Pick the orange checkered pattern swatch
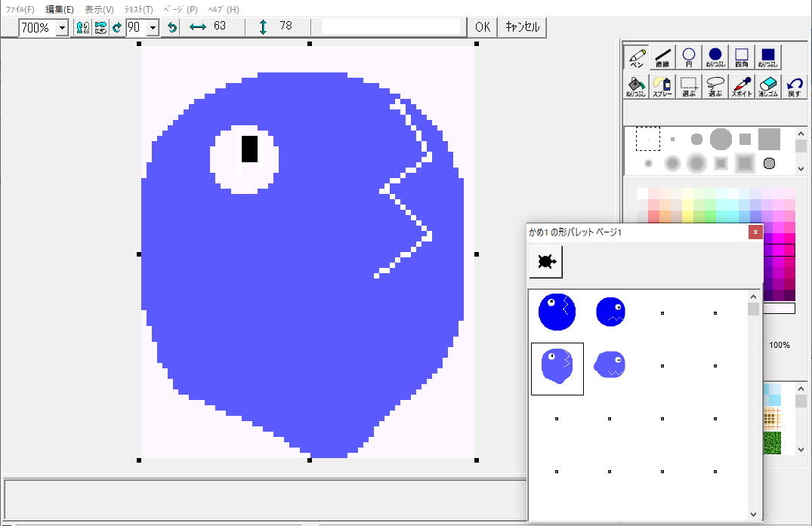The image size is (812, 526). (x=772, y=419)
